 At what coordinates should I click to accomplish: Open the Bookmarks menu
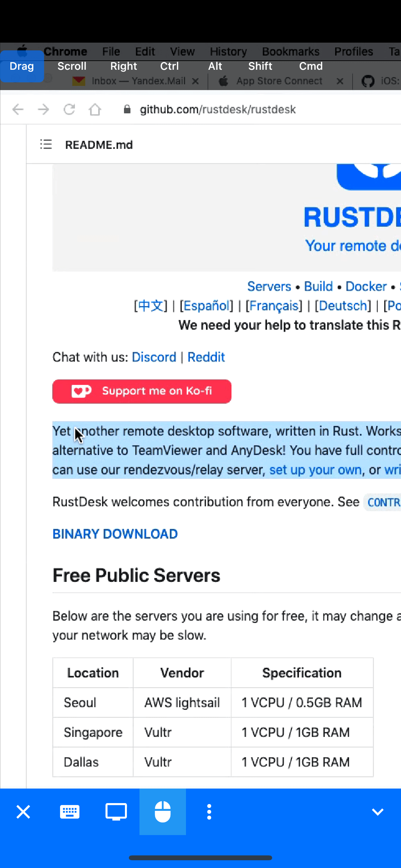tap(291, 52)
